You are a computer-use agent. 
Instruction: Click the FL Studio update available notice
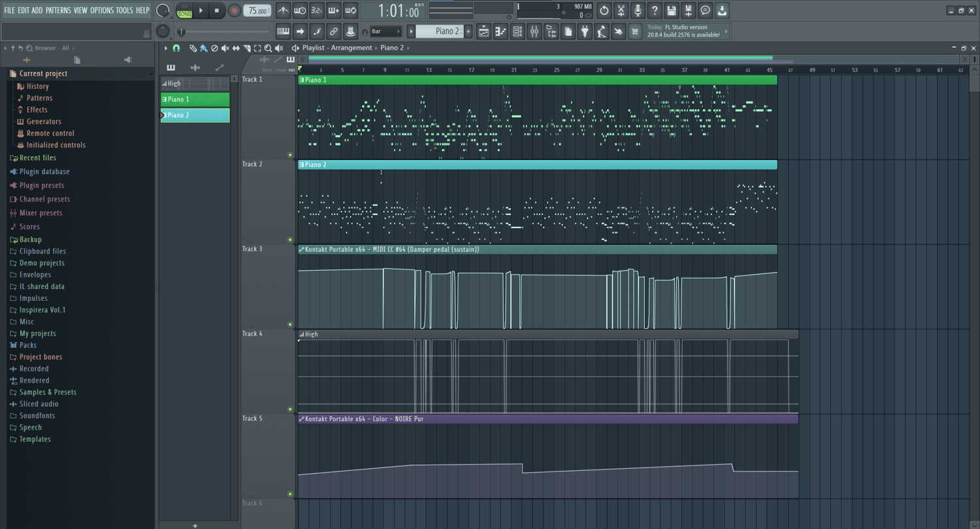click(x=687, y=31)
